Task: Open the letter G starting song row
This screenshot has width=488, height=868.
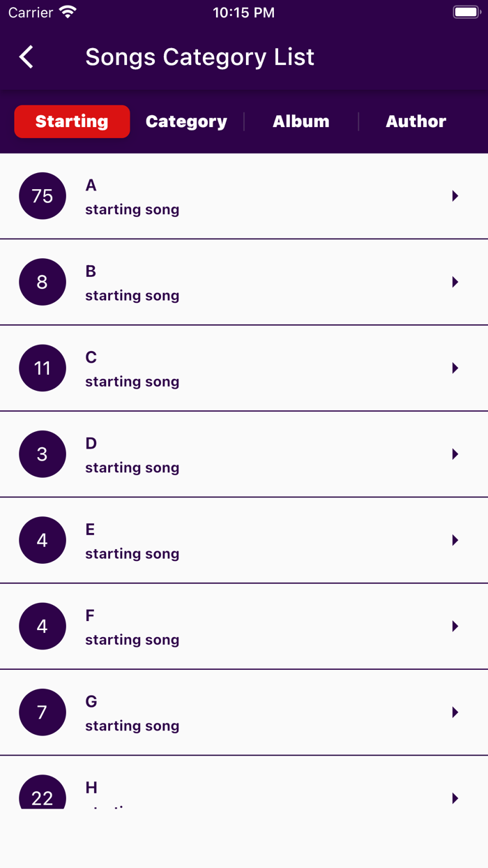Action: coord(244,712)
